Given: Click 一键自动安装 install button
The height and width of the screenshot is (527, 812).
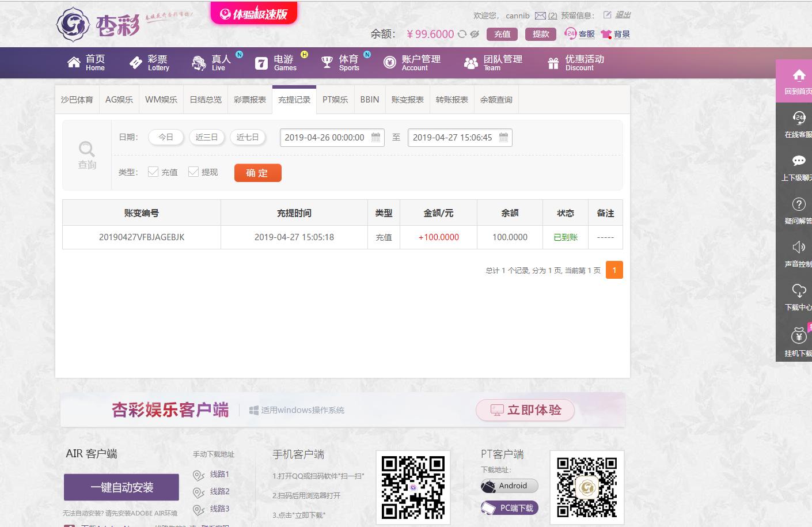Looking at the screenshot, I should coord(122,487).
